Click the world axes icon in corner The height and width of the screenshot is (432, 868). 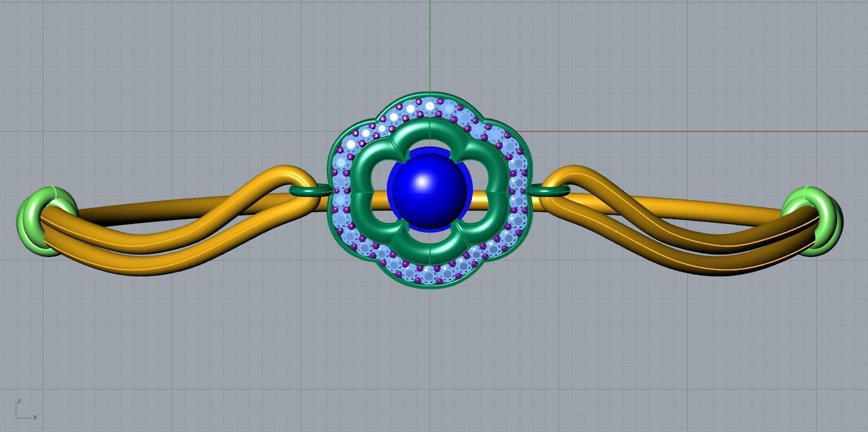click(26, 410)
